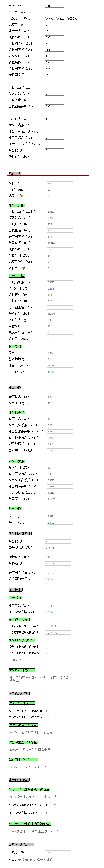Click the 齿根圆角系数 (ro') input field
The height and width of the screenshot is (868, 104).
[54, 106]
